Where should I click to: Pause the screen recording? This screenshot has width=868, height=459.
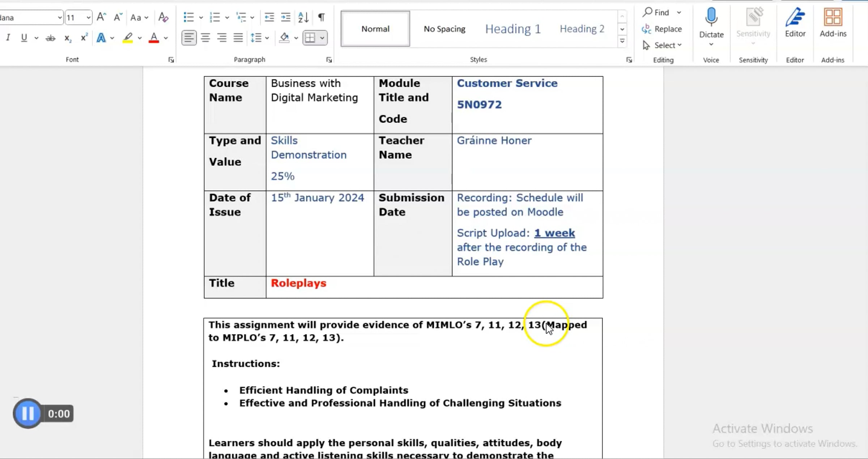(x=27, y=413)
